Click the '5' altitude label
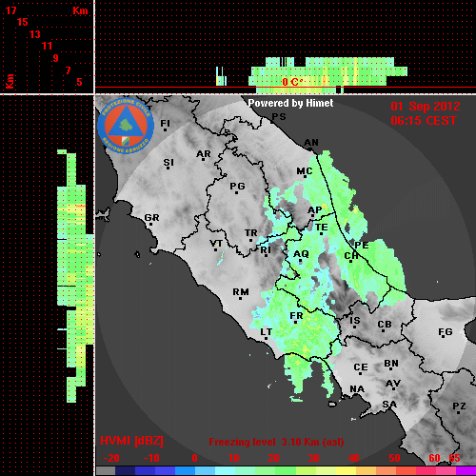Screen dimensions: 476x476 (x=79, y=82)
